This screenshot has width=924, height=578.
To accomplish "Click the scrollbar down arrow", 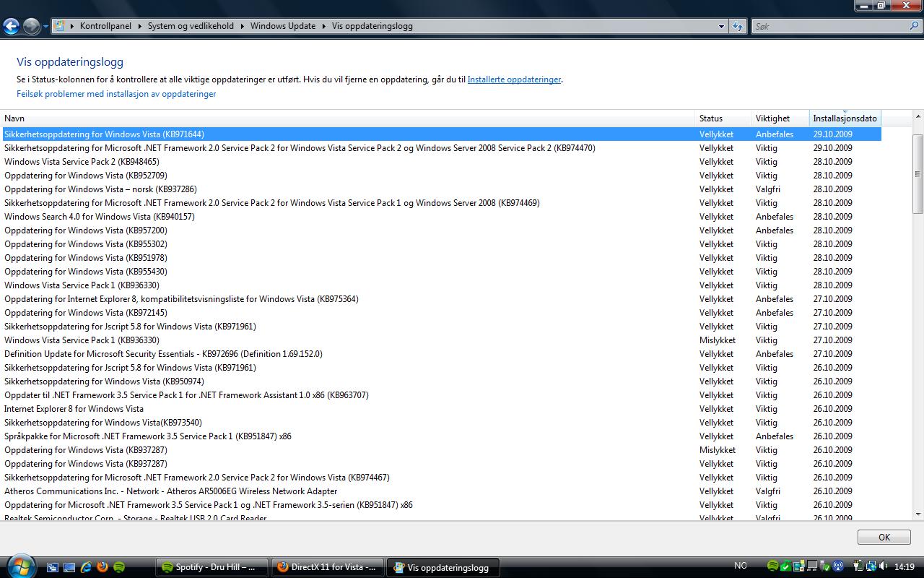I will pyautogui.click(x=918, y=514).
